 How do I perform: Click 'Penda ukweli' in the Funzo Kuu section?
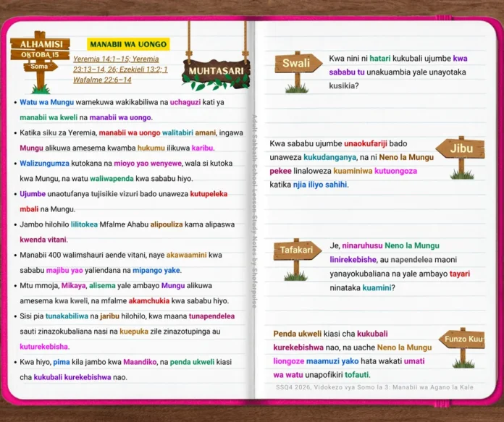click(298, 334)
